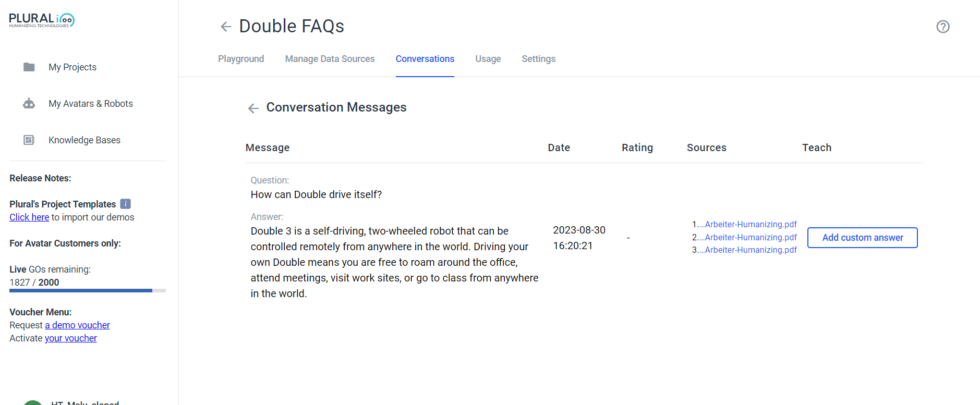
Task: Click the date 2023-08-30 16:20:21
Action: pos(579,238)
